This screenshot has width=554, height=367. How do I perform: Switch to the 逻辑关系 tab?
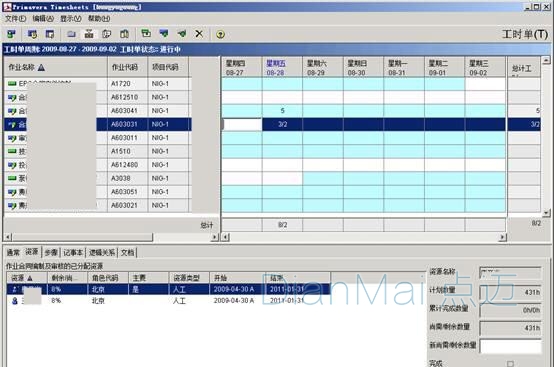[x=102, y=253]
